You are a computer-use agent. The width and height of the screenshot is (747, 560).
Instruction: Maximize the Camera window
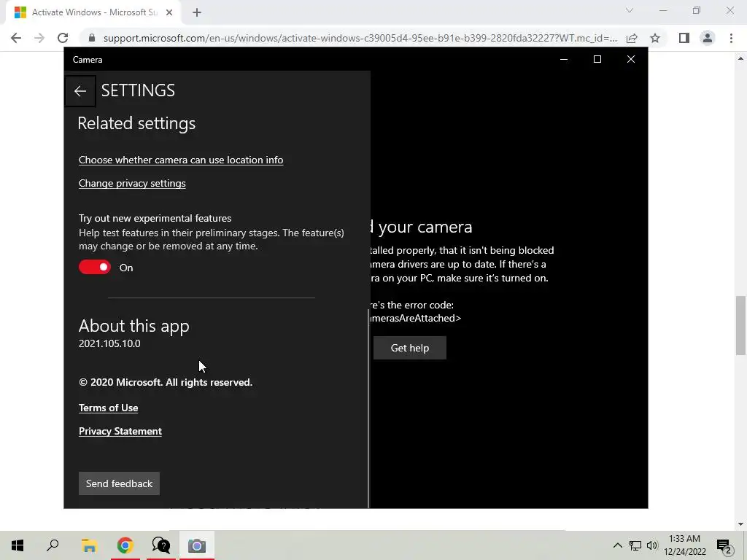(597, 60)
